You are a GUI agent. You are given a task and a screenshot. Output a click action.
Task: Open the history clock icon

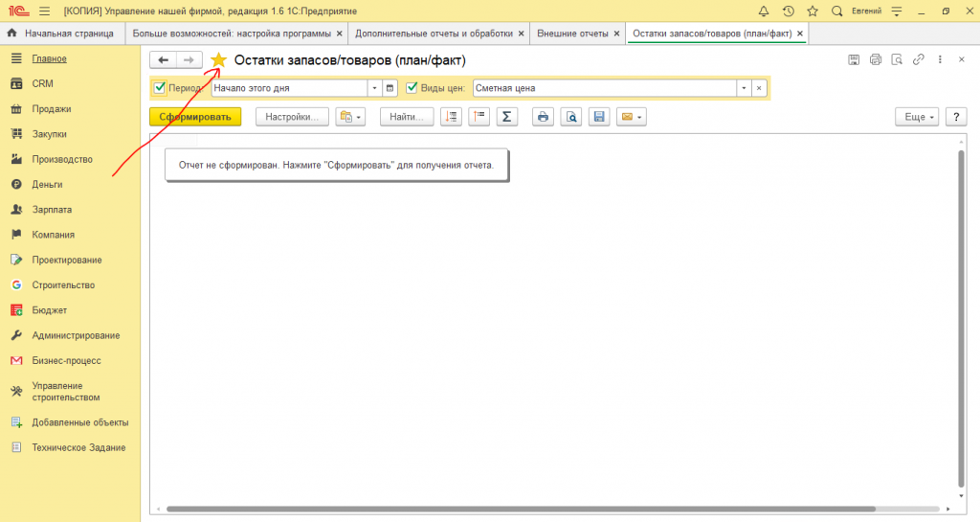point(788,11)
